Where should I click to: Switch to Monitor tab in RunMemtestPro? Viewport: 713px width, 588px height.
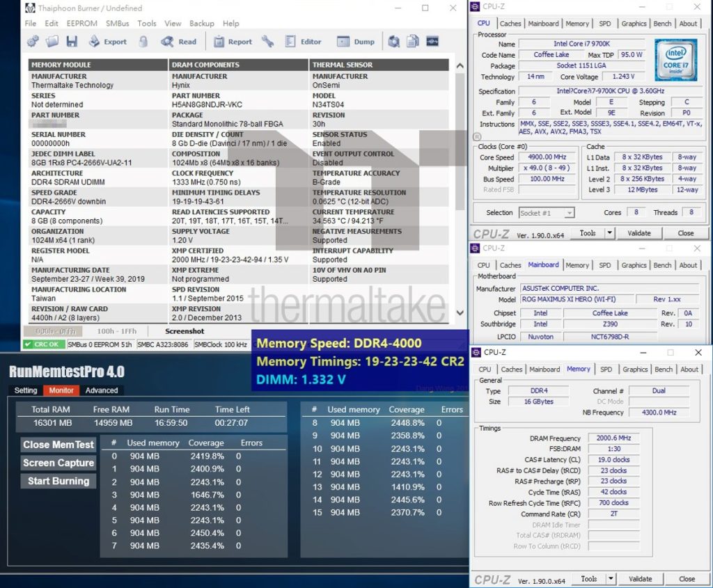point(61,390)
